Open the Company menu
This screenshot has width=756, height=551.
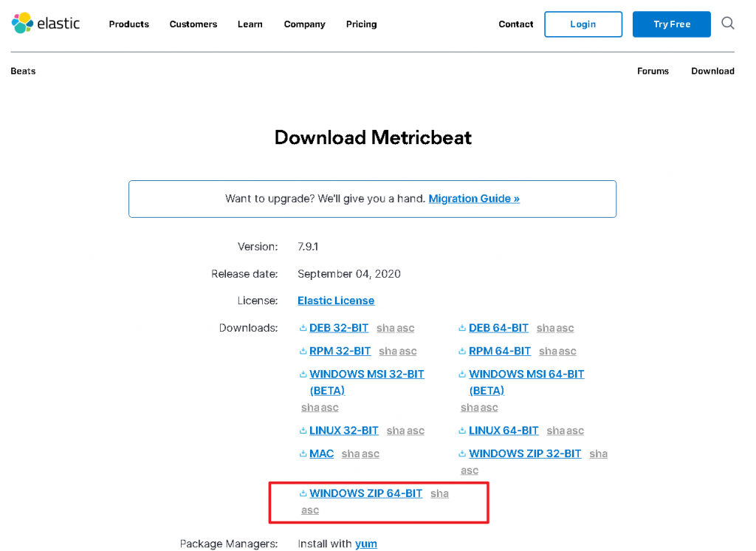pyautogui.click(x=304, y=24)
